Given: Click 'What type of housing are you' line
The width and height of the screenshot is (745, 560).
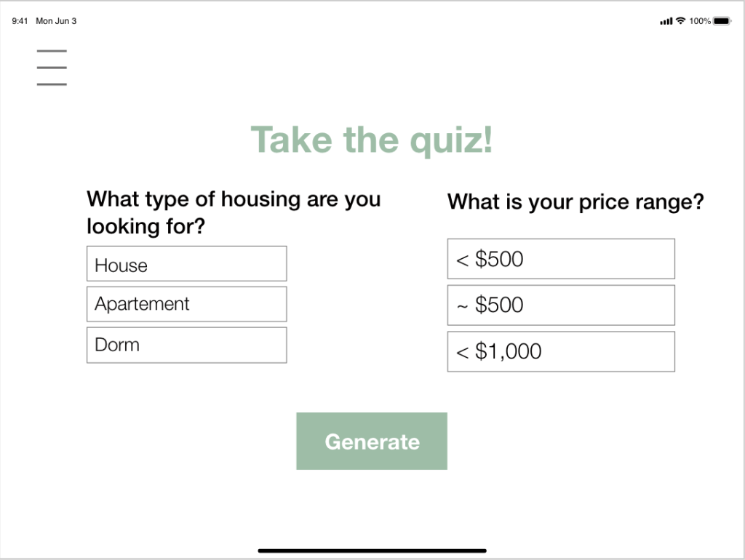Looking at the screenshot, I should click(234, 199).
